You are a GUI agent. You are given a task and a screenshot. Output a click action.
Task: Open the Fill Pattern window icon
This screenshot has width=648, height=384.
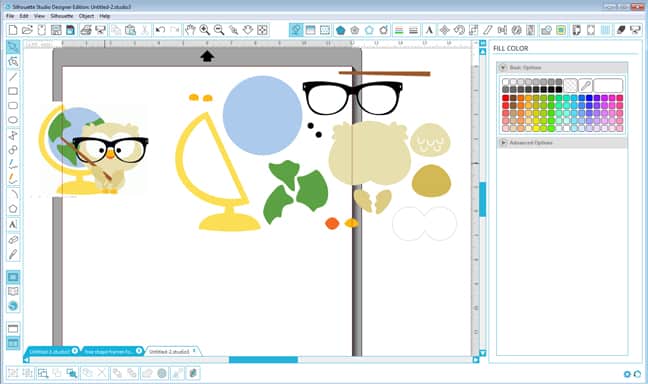(325, 30)
